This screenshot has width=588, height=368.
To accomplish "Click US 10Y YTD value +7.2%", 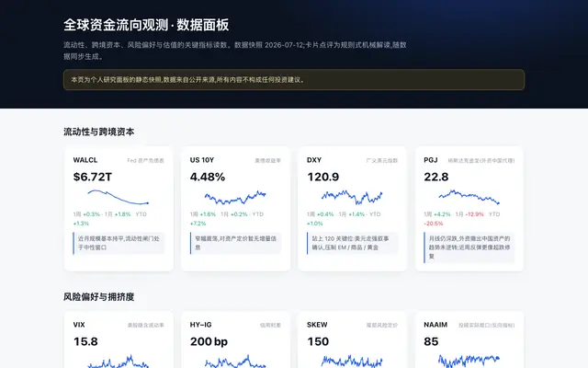I will [198, 224].
